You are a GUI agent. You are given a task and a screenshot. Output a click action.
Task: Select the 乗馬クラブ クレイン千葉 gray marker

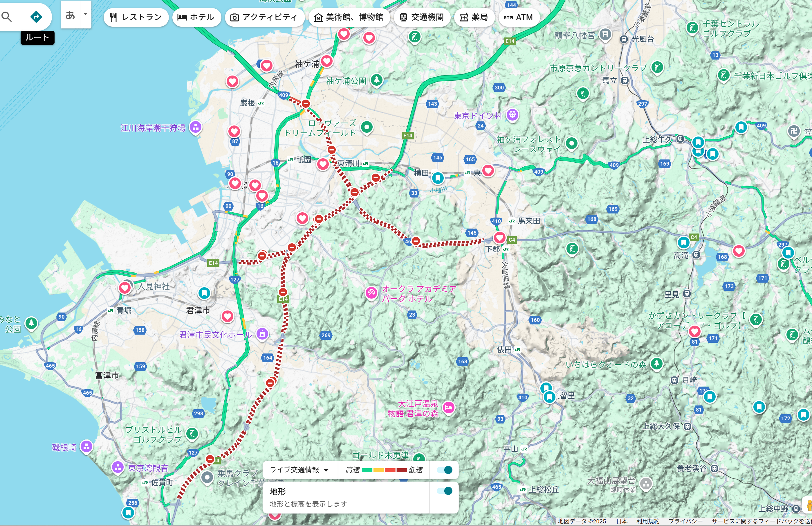[x=207, y=477]
